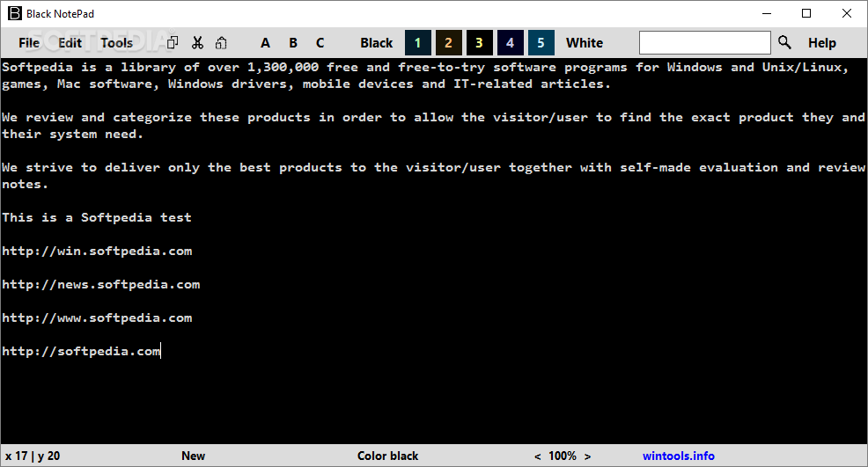Image resolution: width=868 pixels, height=467 pixels.
Task: Choose color scheme 1 swatch
Action: pos(418,42)
